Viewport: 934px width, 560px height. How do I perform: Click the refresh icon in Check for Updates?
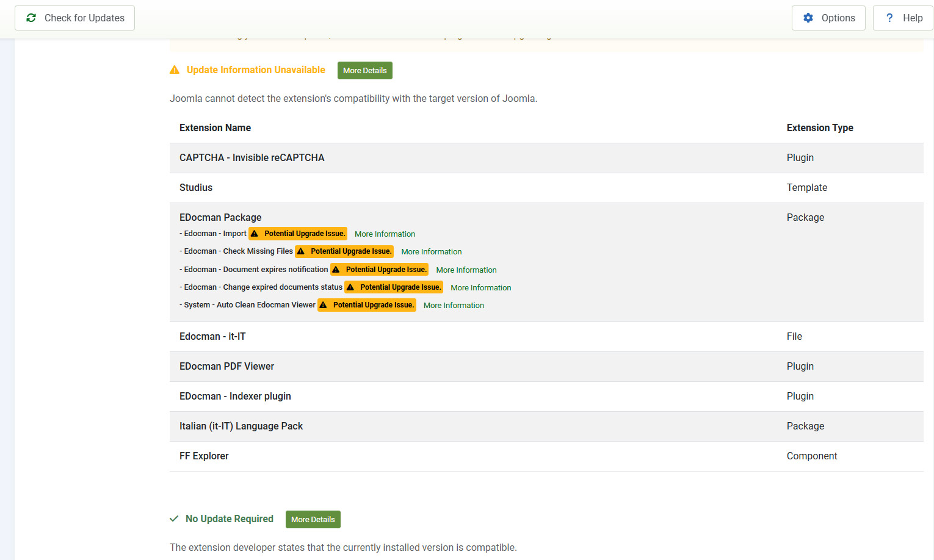click(x=31, y=18)
